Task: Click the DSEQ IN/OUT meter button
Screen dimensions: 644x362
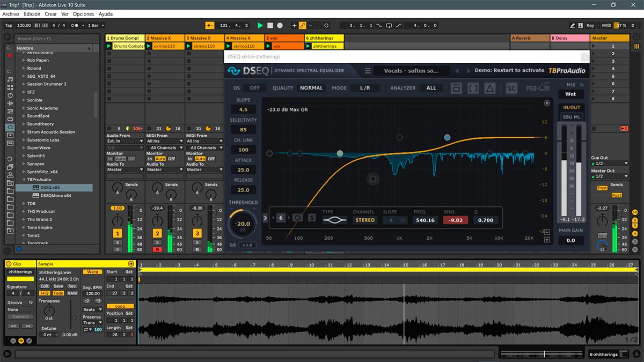Action: pyautogui.click(x=572, y=107)
